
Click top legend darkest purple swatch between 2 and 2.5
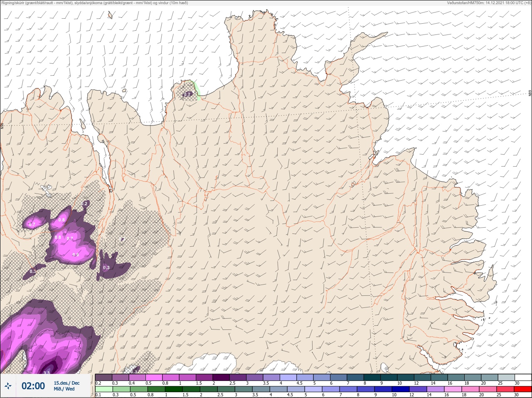coord(222,377)
